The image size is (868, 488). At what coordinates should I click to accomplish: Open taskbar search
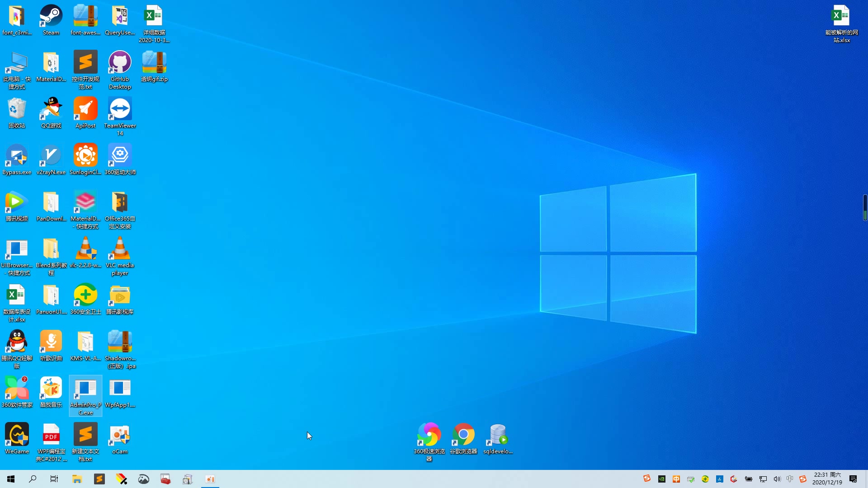pos(33,479)
